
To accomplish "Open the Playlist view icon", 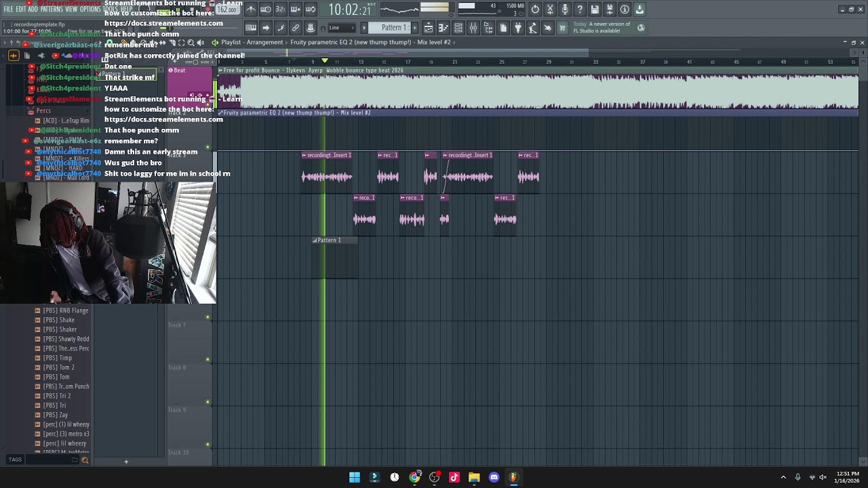I will pyautogui.click(x=429, y=28).
